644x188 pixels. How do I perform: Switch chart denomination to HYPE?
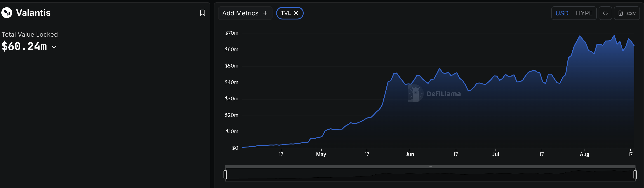[x=584, y=13]
